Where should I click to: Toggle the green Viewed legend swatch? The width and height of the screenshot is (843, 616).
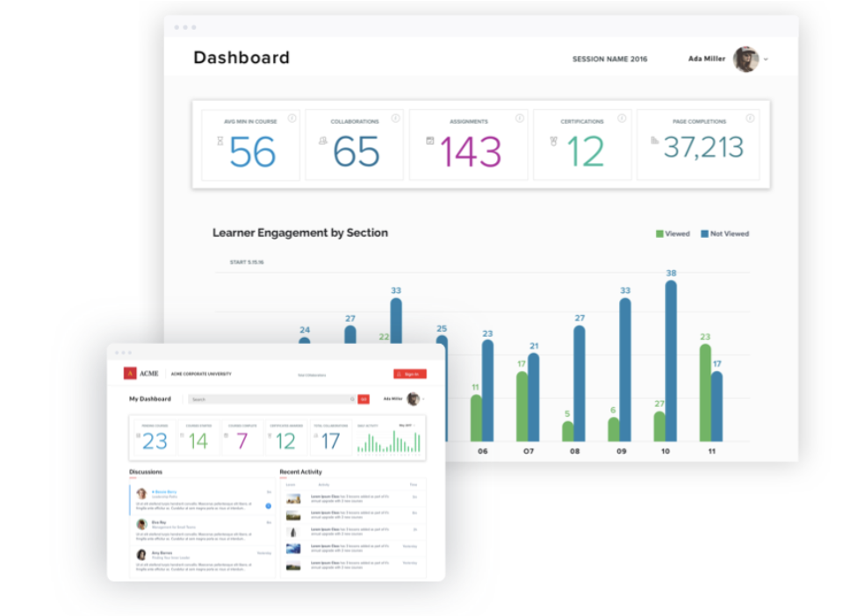point(659,233)
